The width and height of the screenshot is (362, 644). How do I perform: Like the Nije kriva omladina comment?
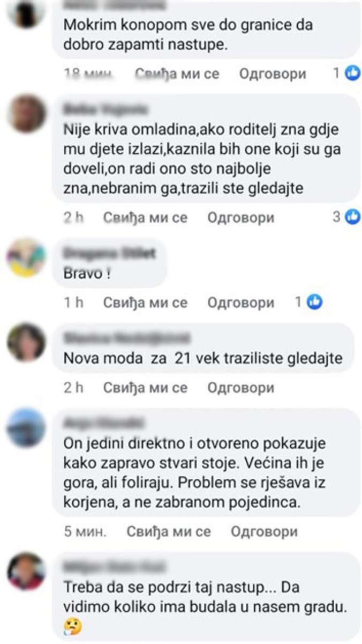pyautogui.click(x=145, y=217)
